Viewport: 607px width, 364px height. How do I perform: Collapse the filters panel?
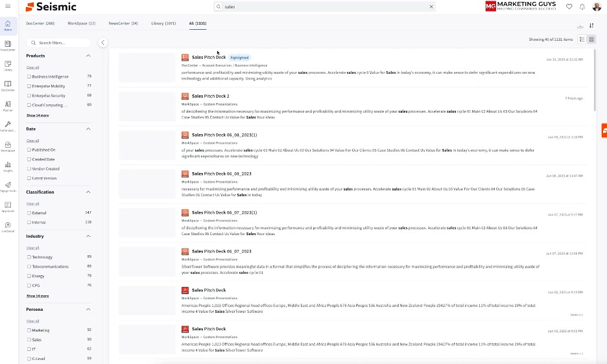[x=102, y=43]
